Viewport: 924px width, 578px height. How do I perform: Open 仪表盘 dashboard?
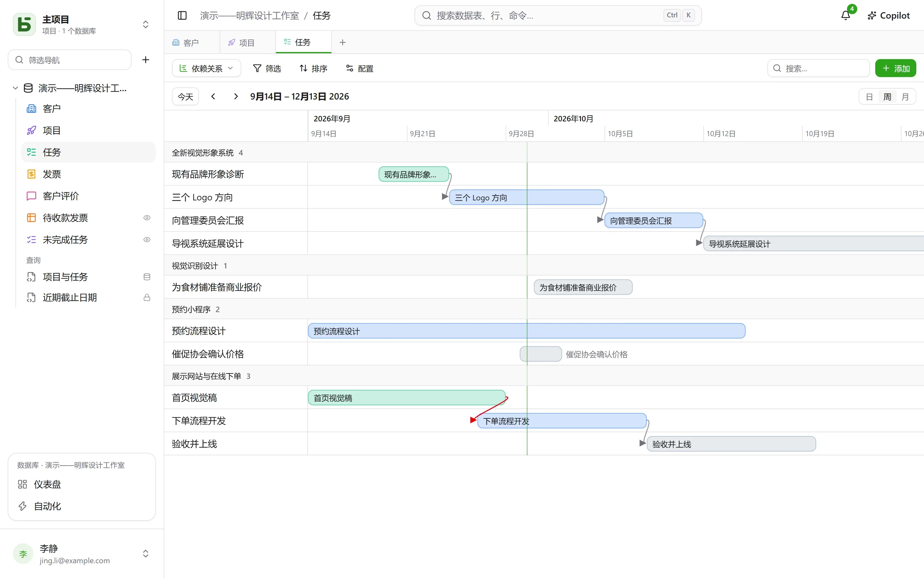point(82,484)
